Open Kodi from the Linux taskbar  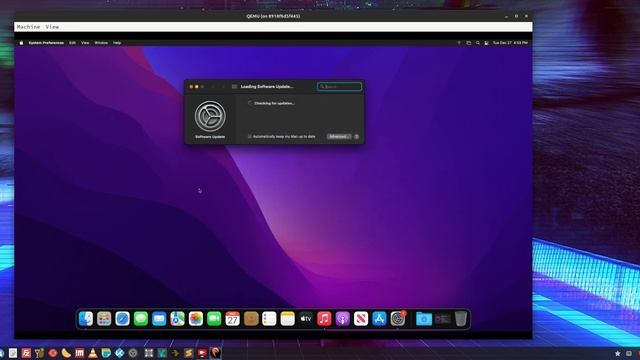tap(119, 353)
